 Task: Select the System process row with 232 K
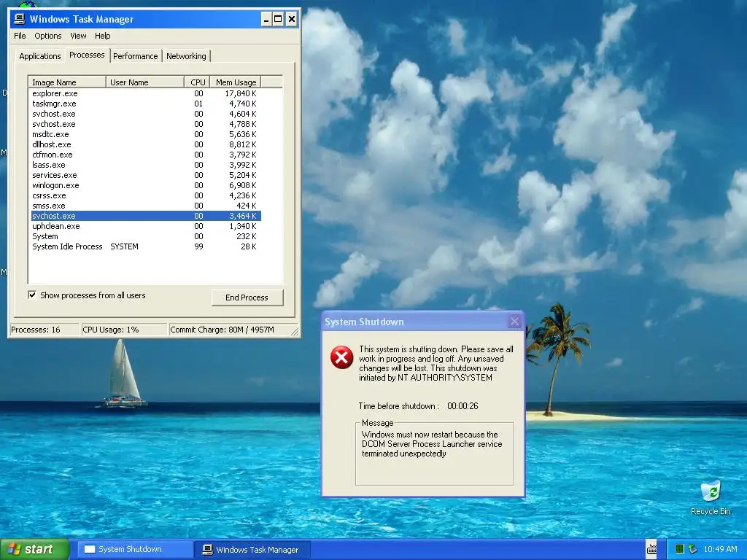[x=145, y=236]
